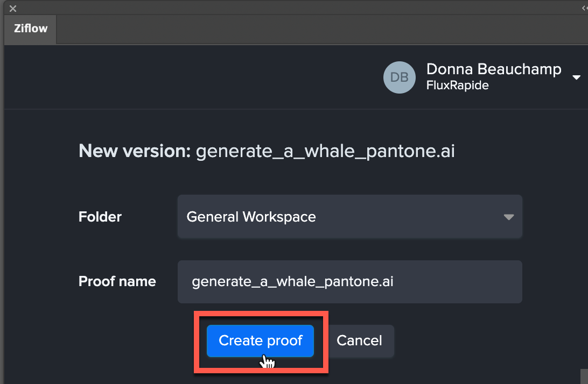The image size is (588, 384).
Task: Click the Donna Beauchamp account name
Action: point(494,69)
